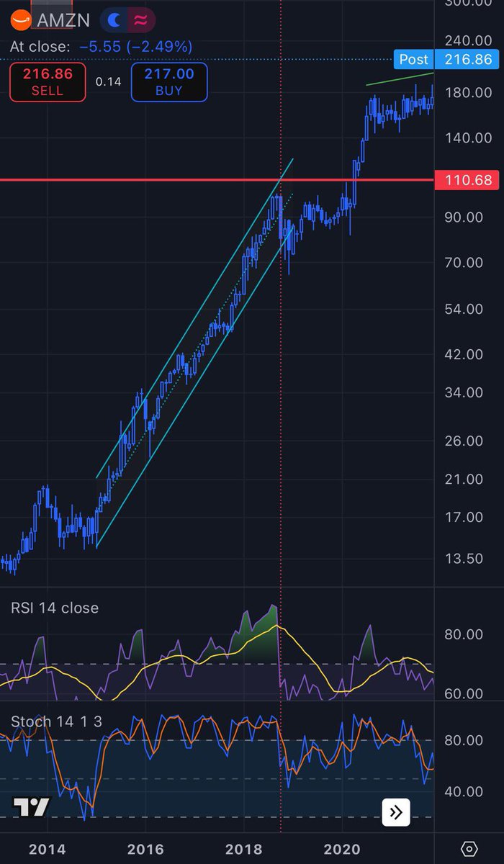Open the RSI 14 close indicator legend
The width and height of the screenshot is (504, 864).
55,608
